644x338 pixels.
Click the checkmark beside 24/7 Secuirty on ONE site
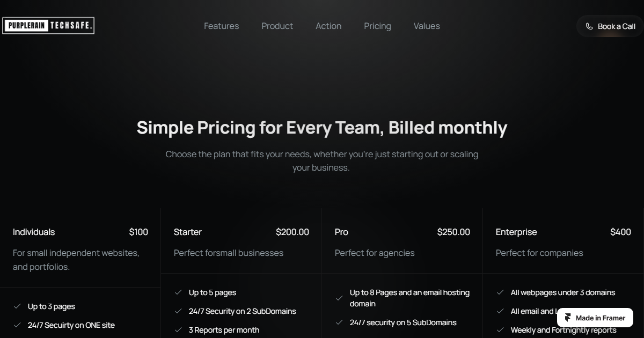click(x=18, y=325)
